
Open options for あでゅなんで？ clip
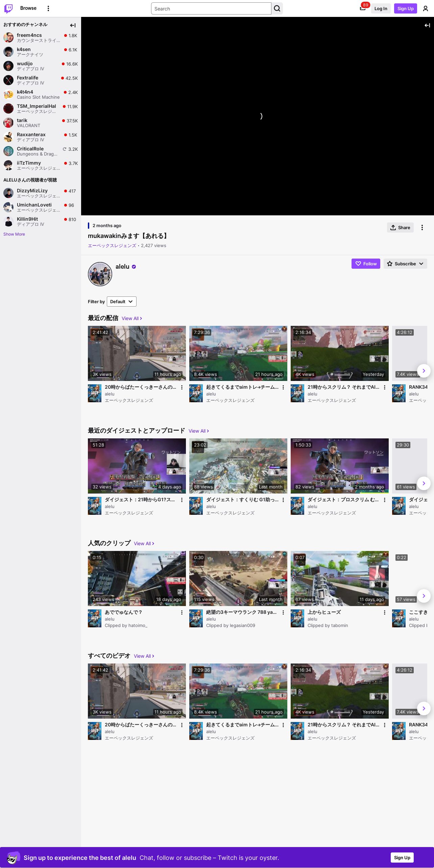(182, 612)
